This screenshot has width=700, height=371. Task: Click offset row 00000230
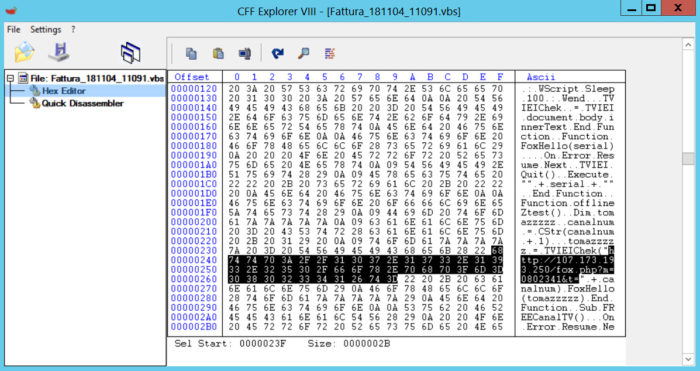[x=194, y=250]
